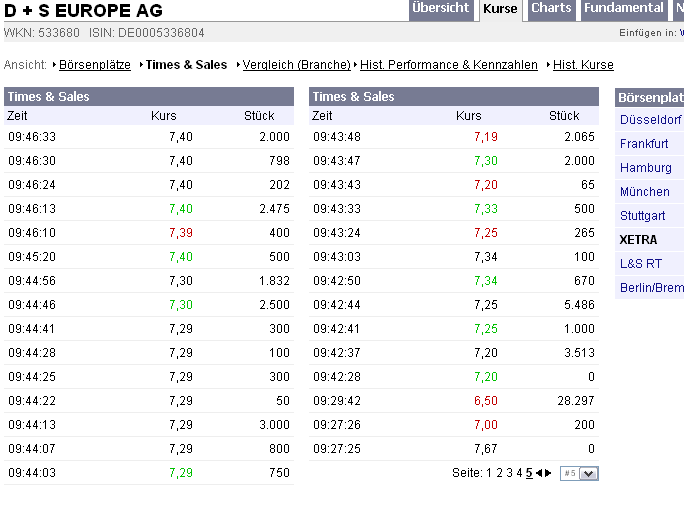Switch to the Stuttgart exchange

642,216
